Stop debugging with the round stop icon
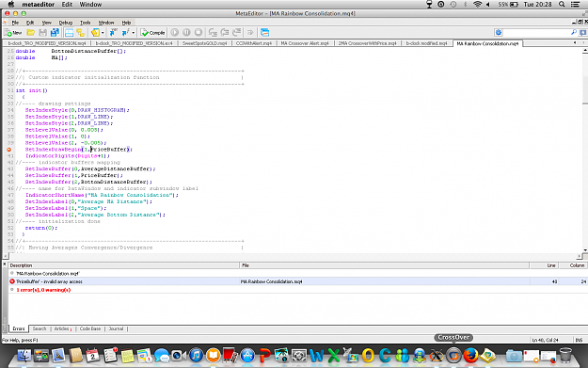 199,33
